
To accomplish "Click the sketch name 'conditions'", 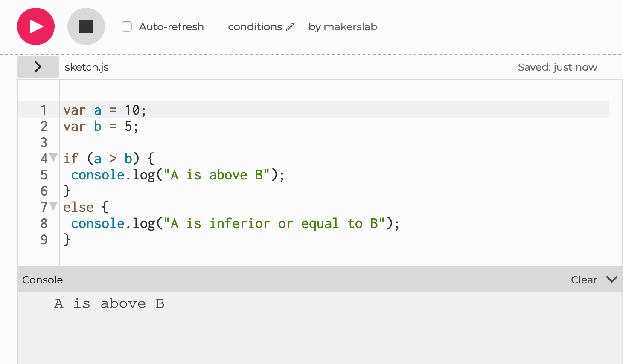I will click(x=255, y=27).
